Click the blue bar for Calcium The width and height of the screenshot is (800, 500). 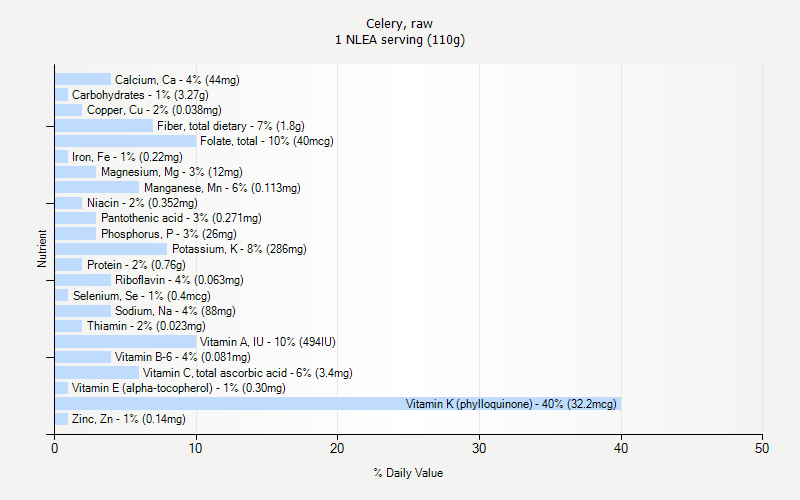tap(83, 79)
